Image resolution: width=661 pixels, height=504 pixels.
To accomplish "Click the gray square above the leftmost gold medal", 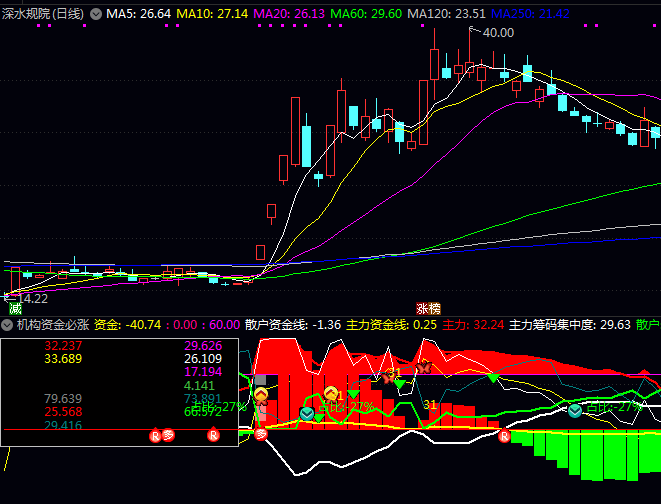I will (x=261, y=380).
